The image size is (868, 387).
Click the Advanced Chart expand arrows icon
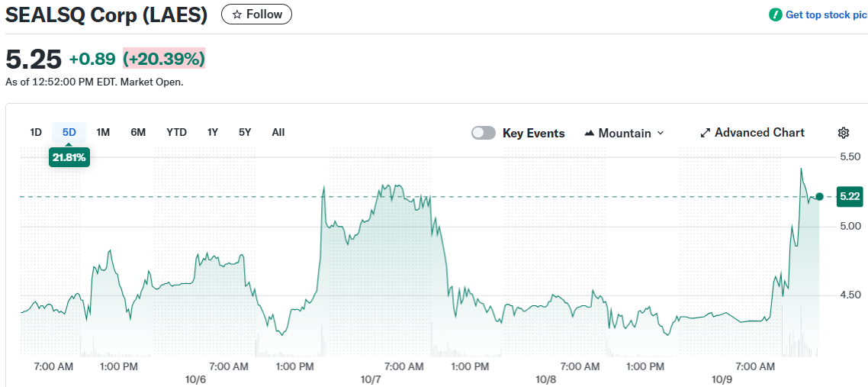706,133
